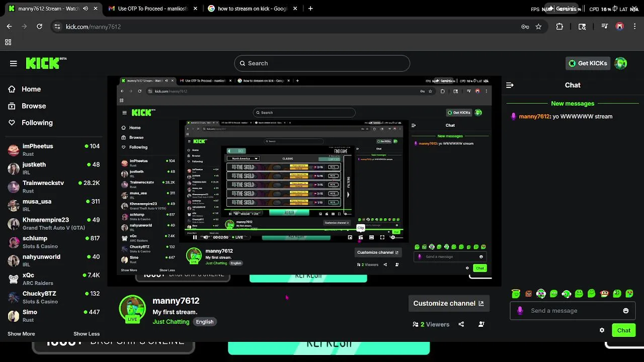Click the Send a message input

click(572, 311)
